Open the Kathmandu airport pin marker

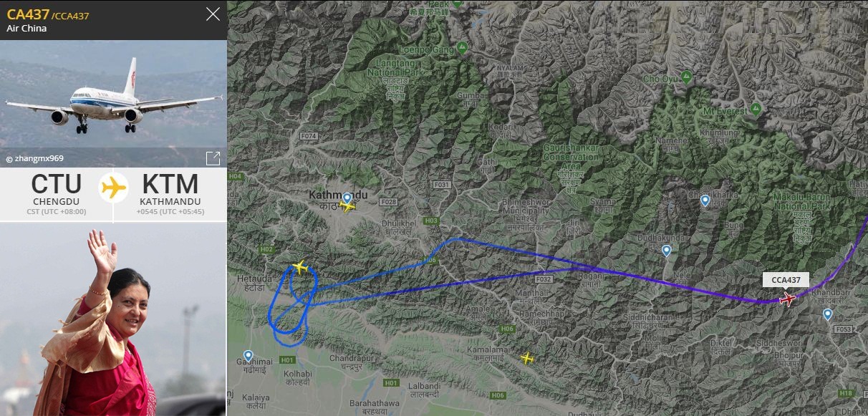click(x=347, y=198)
